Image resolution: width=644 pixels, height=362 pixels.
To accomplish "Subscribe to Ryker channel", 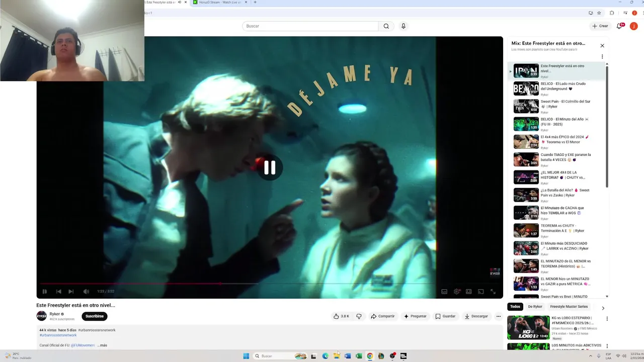I will click(x=95, y=316).
